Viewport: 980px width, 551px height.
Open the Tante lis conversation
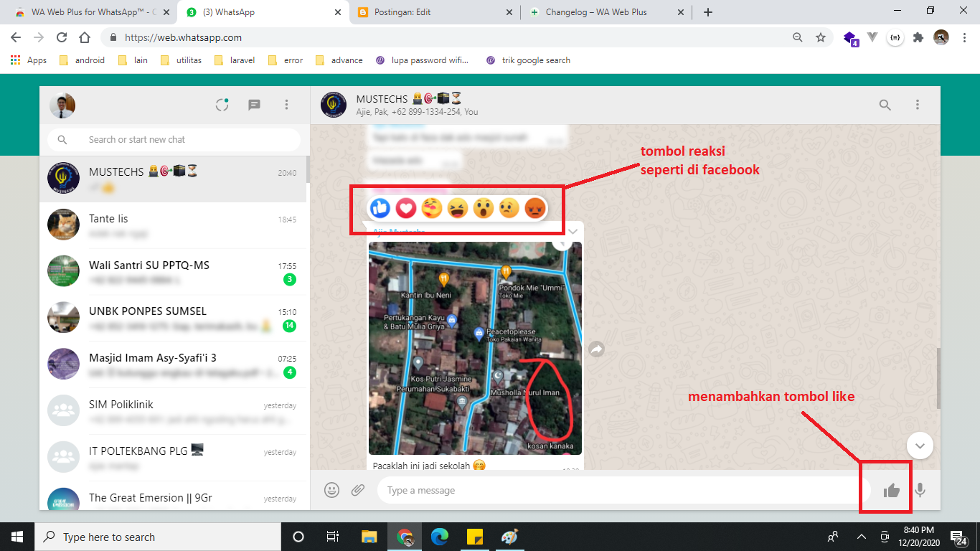tap(173, 225)
